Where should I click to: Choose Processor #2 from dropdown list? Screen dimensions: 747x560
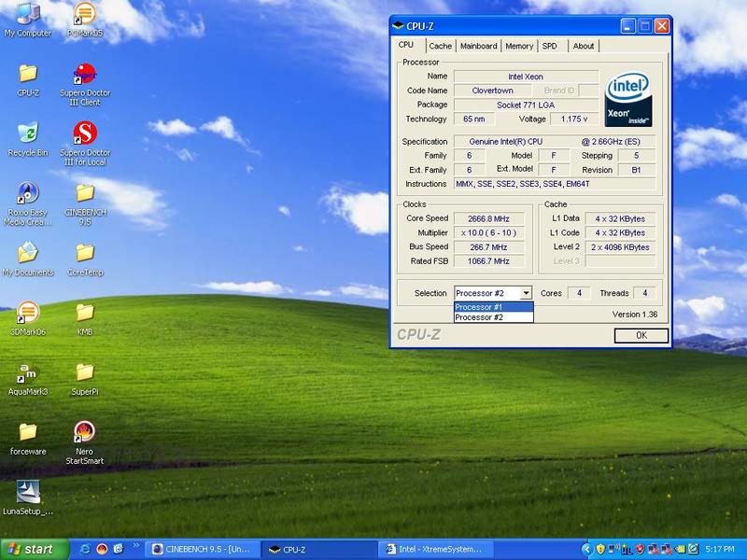tap(494, 317)
